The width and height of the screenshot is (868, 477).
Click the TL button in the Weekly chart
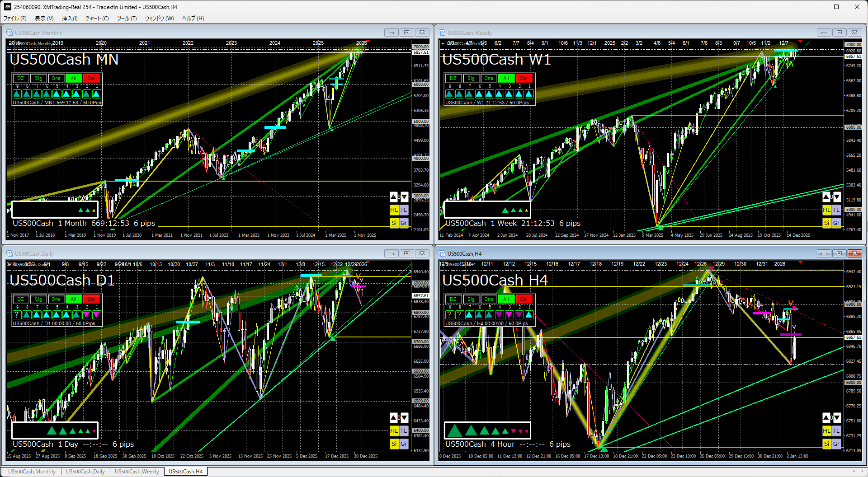coord(836,210)
